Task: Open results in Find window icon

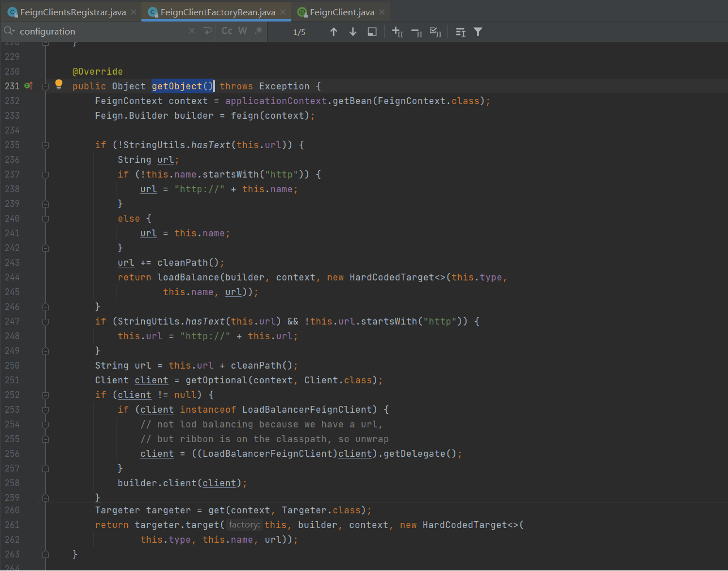Action: [372, 32]
